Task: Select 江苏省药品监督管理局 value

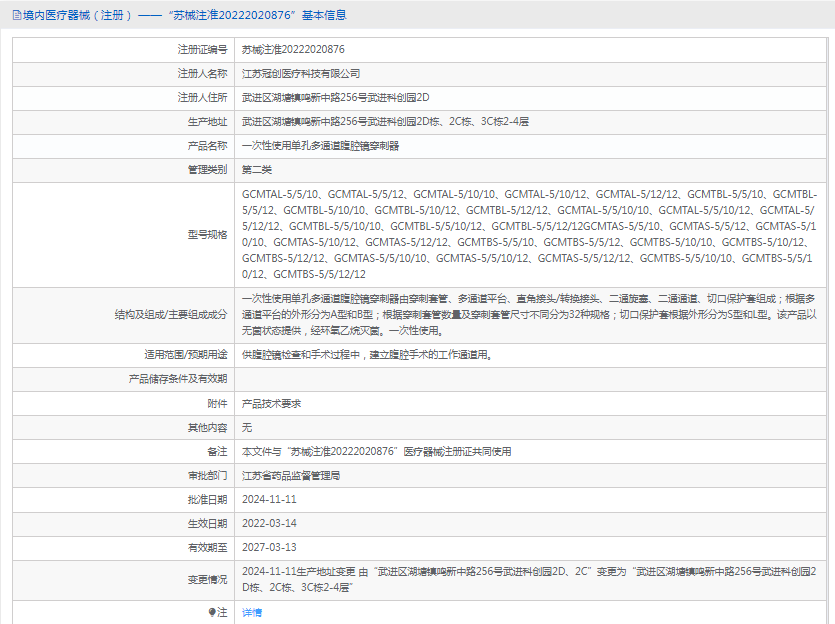Action: [x=291, y=475]
